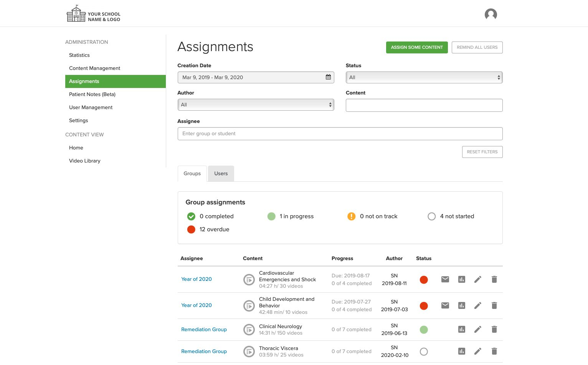Click the playlist icon beside Clinical Neurology
Image resolution: width=588 pixels, height=365 pixels.
coord(249,330)
